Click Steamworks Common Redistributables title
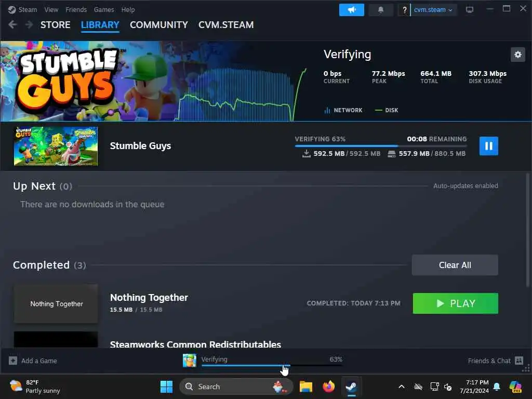Image resolution: width=532 pixels, height=399 pixels. tap(195, 344)
